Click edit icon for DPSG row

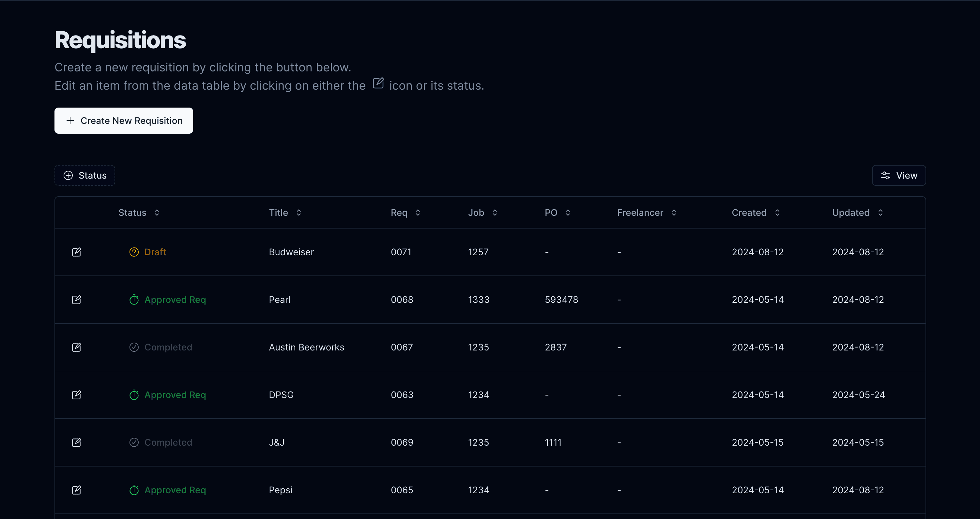(76, 395)
